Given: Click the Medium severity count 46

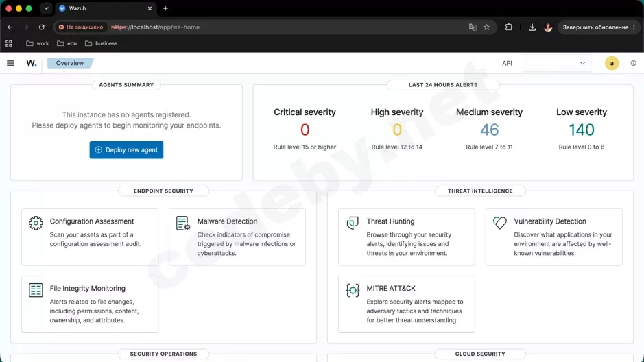Looking at the screenshot, I should 489,130.
